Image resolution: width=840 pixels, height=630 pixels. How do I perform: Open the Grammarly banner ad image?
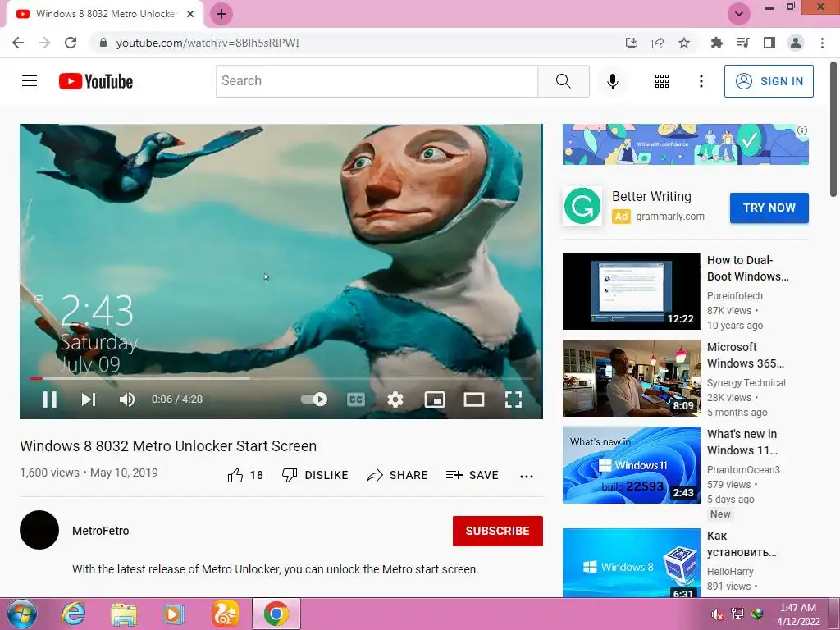pyautogui.click(x=685, y=144)
